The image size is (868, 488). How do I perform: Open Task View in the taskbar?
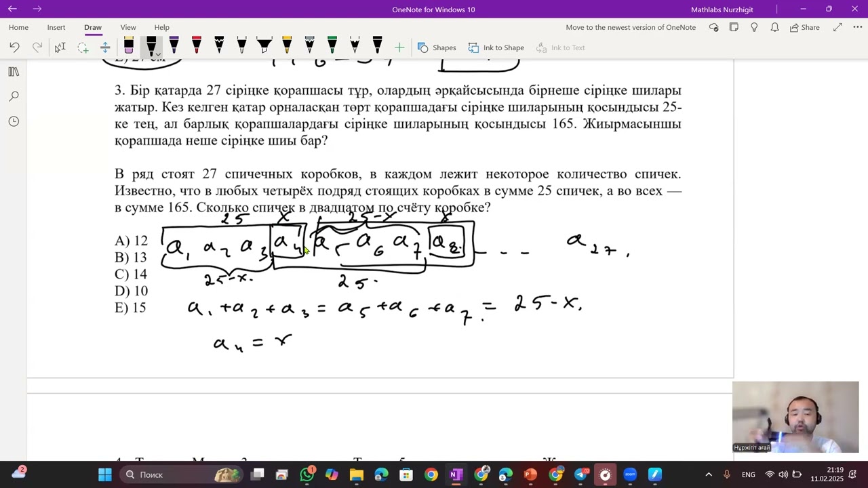(x=258, y=474)
